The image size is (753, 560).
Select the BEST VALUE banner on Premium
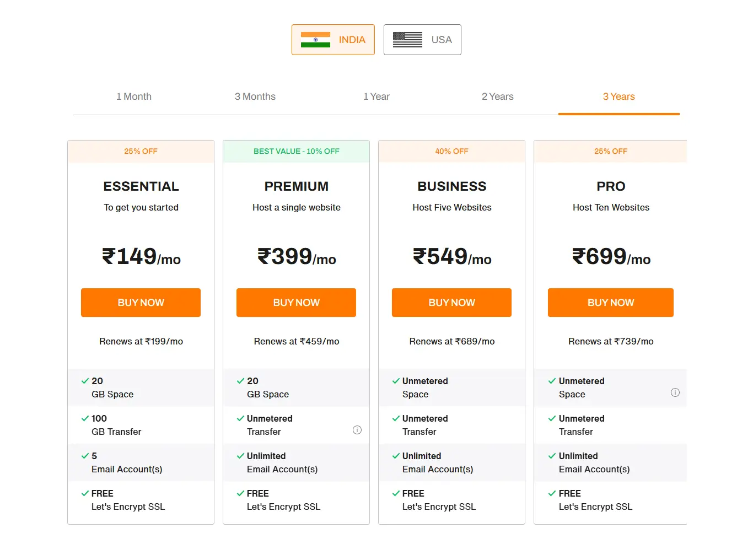[x=296, y=151]
